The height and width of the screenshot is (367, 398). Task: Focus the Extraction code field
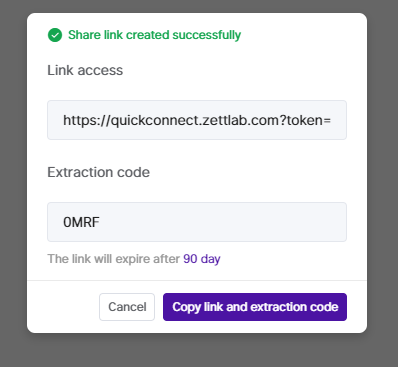197,222
